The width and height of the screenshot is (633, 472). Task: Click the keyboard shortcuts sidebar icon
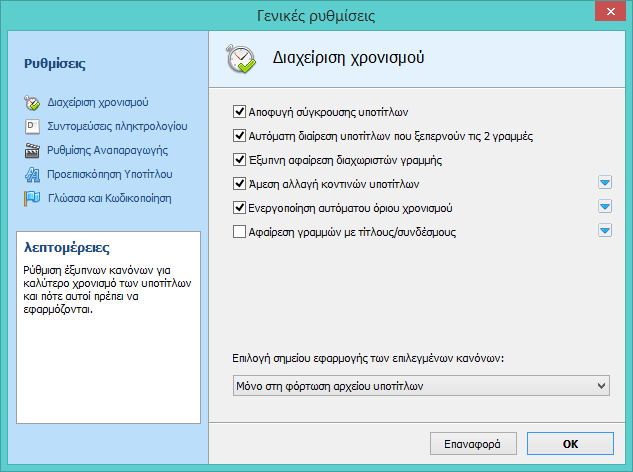click(x=30, y=127)
